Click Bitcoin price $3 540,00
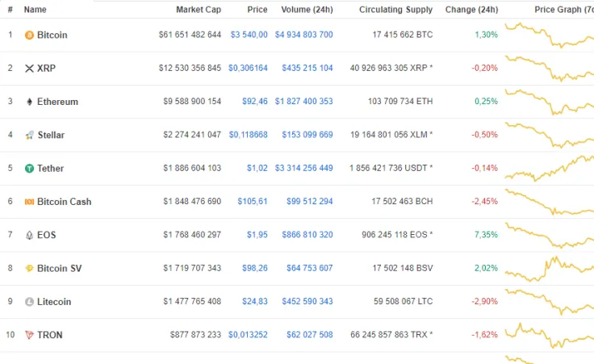 tap(249, 35)
